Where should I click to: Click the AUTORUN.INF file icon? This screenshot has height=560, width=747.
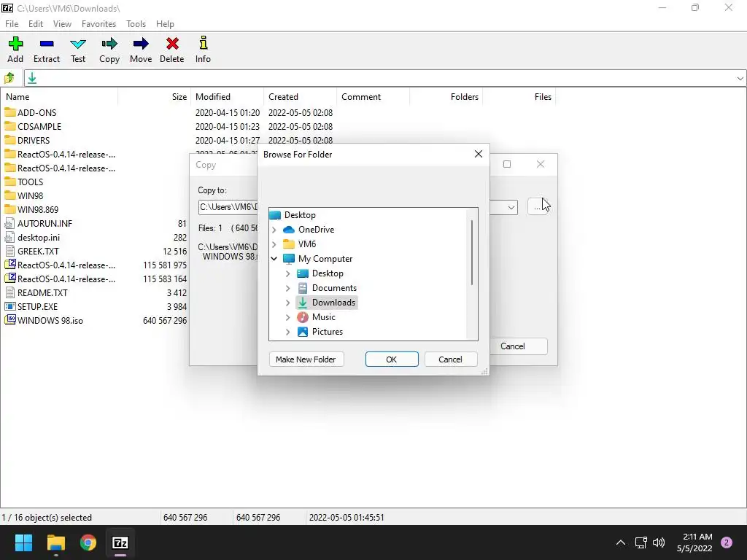click(x=9, y=223)
